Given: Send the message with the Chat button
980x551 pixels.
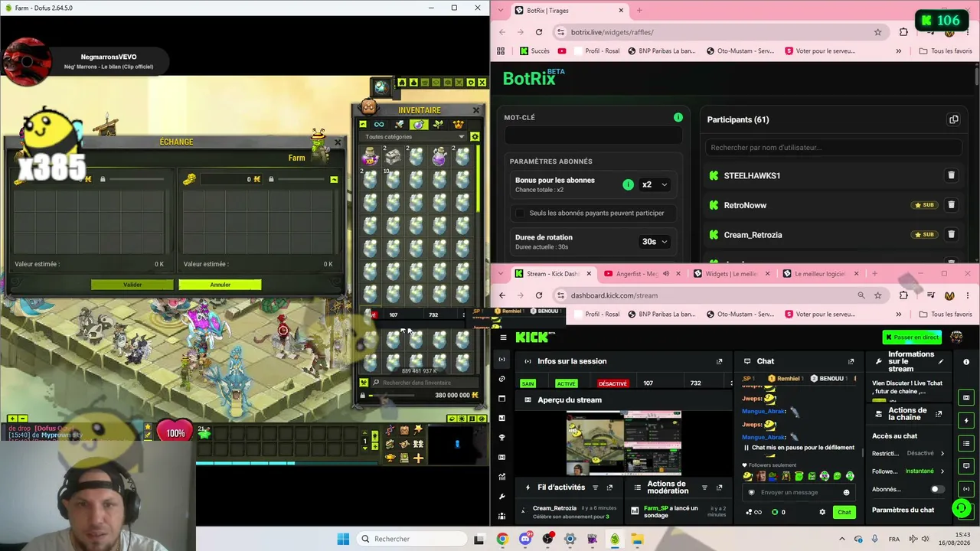Looking at the screenshot, I should (844, 512).
